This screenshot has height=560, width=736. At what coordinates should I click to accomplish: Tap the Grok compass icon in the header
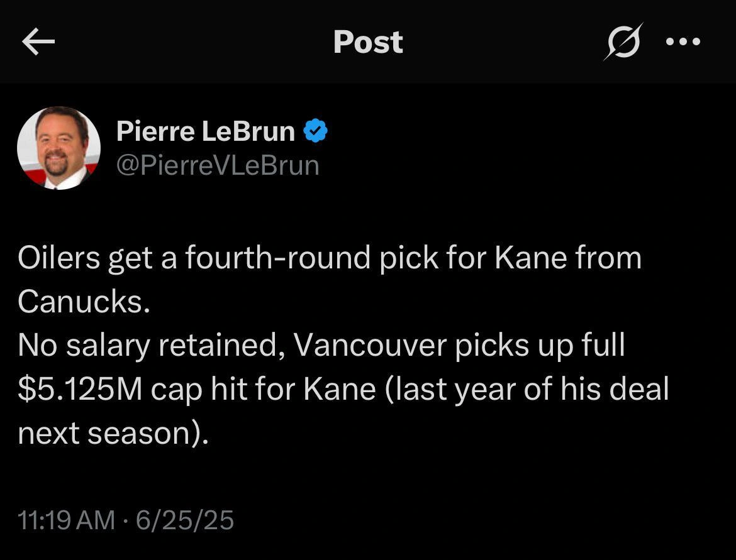pyautogui.click(x=622, y=41)
